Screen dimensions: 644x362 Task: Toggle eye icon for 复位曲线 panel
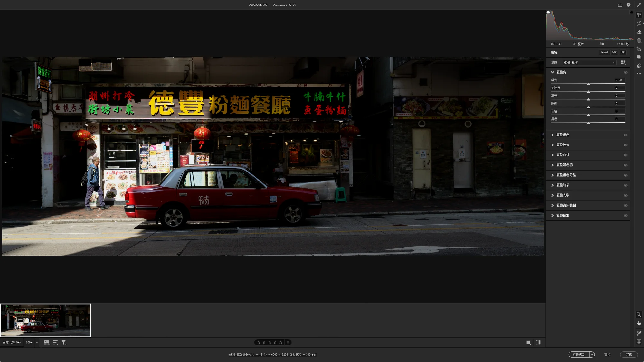click(625, 155)
